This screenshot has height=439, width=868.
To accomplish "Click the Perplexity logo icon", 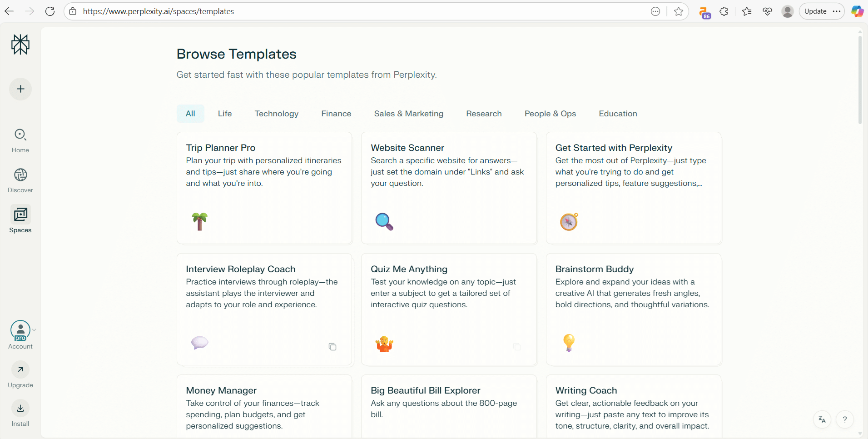I will pyautogui.click(x=20, y=45).
